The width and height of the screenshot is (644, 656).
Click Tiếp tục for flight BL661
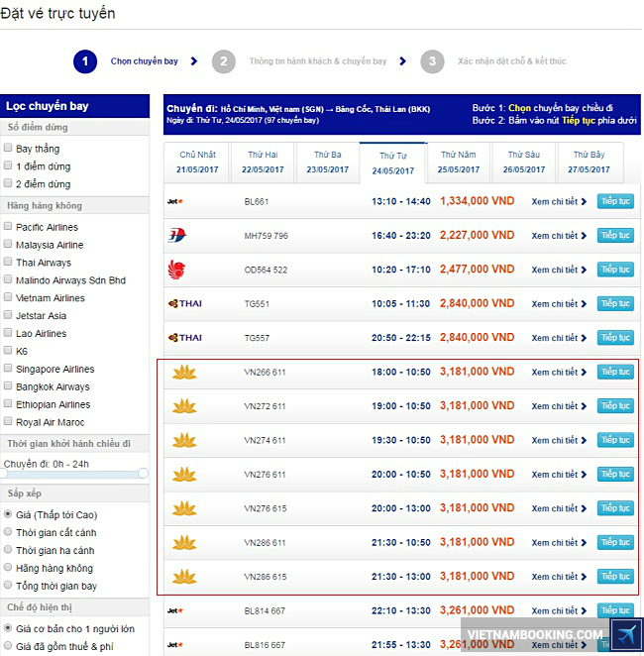(x=615, y=201)
